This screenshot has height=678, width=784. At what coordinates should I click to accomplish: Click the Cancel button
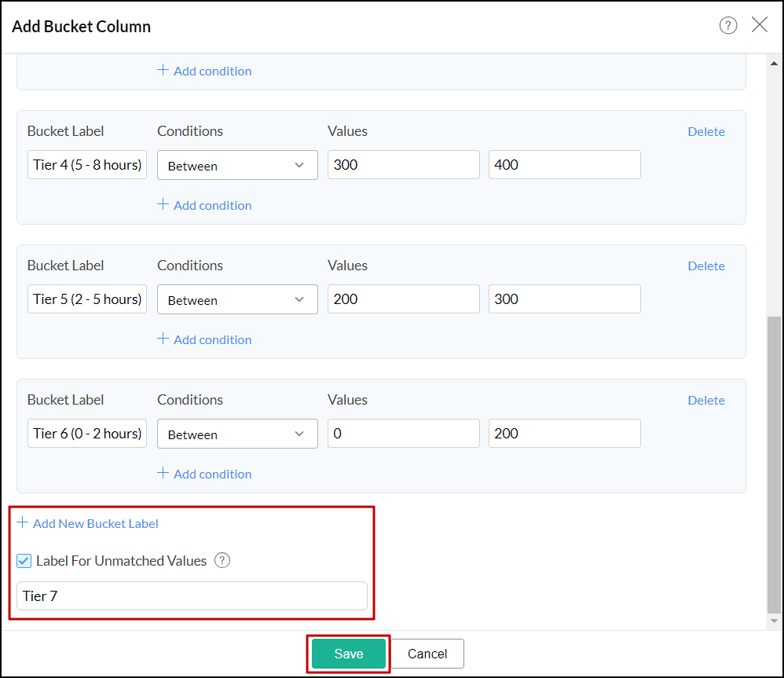[x=427, y=654]
